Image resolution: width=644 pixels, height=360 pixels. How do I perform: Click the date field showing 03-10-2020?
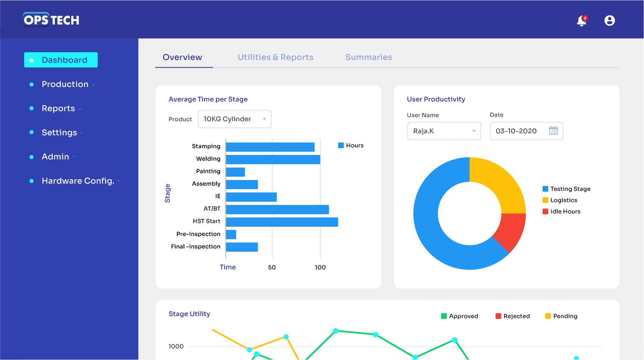click(516, 131)
